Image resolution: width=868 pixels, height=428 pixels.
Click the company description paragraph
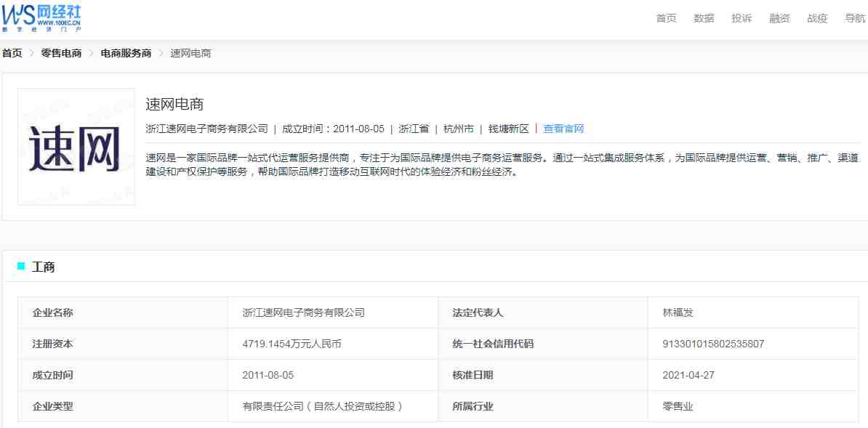[503, 164]
